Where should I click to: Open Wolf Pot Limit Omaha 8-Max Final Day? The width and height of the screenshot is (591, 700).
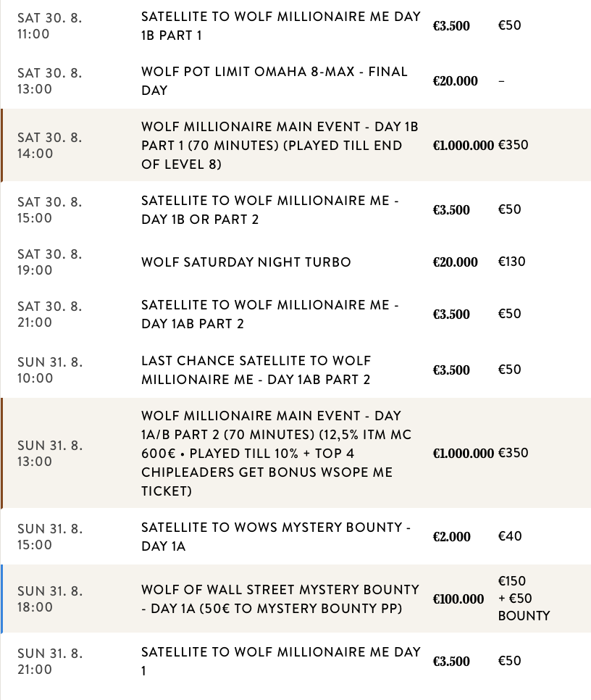click(x=274, y=81)
